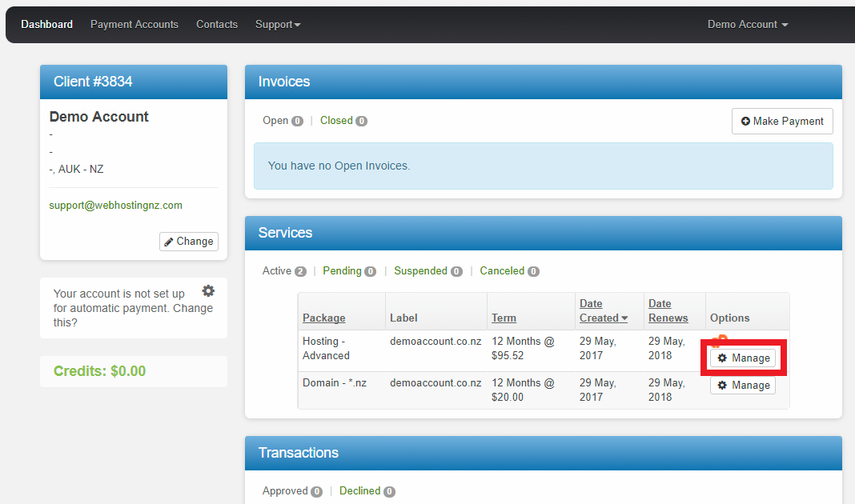View Pending services tab

click(342, 271)
